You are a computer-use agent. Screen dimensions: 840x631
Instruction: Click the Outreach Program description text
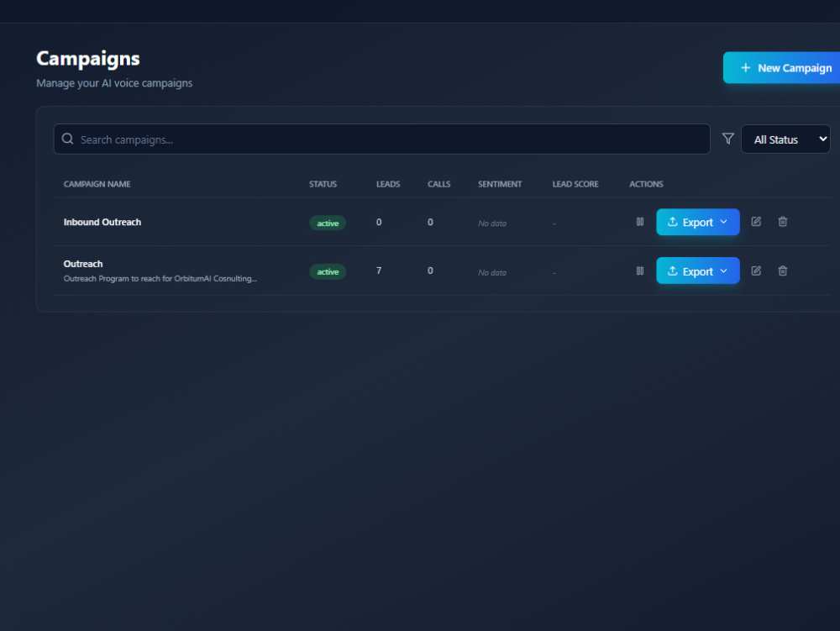[x=160, y=279]
